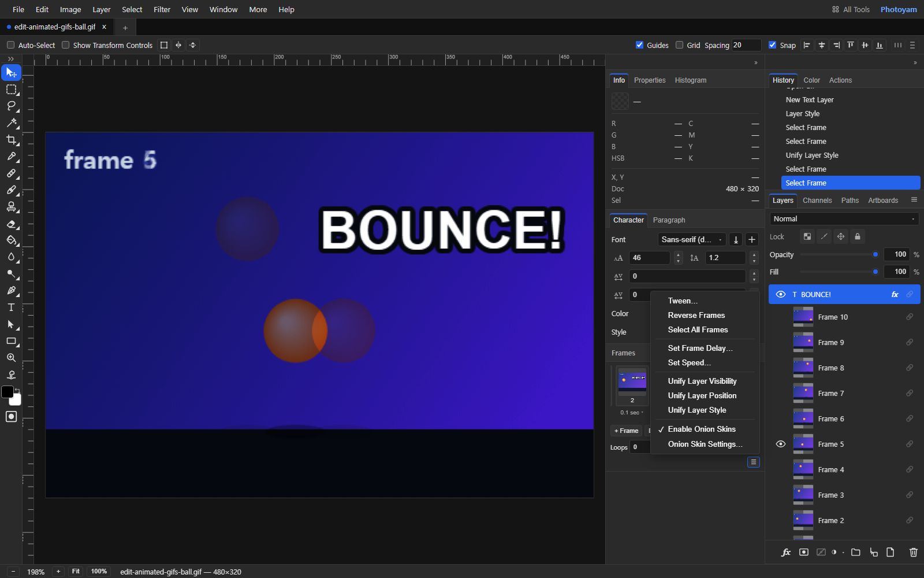
Task: Open the Layers panel options menu
Action: pyautogui.click(x=914, y=200)
